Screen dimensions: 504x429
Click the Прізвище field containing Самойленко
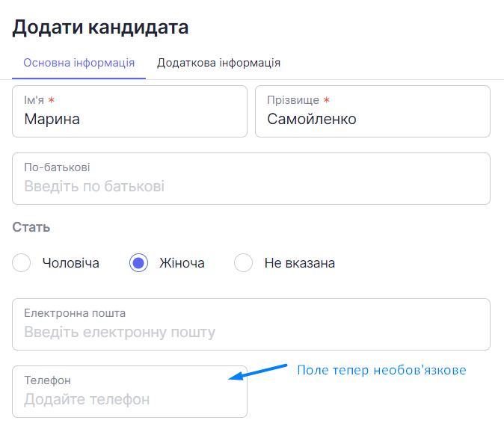(372, 111)
